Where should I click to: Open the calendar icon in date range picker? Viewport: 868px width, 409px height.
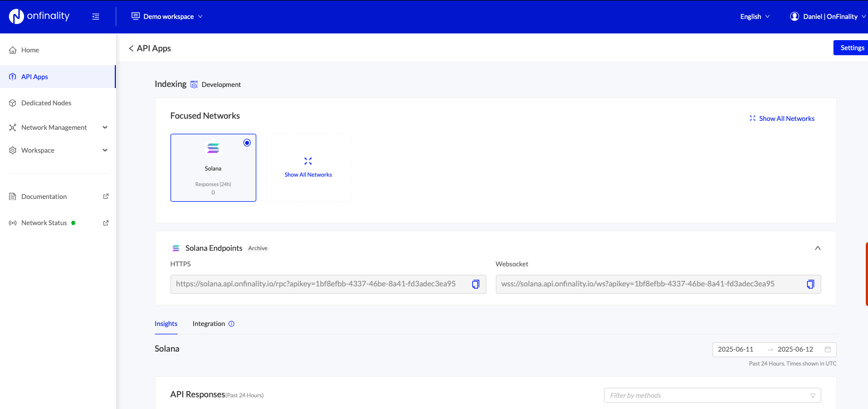coord(828,349)
